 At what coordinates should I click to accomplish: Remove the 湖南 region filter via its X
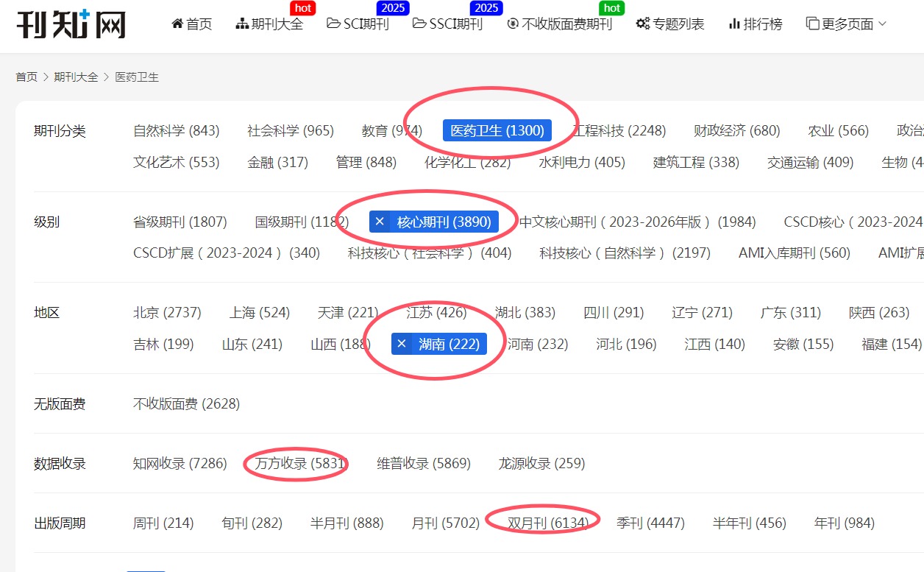coord(402,344)
